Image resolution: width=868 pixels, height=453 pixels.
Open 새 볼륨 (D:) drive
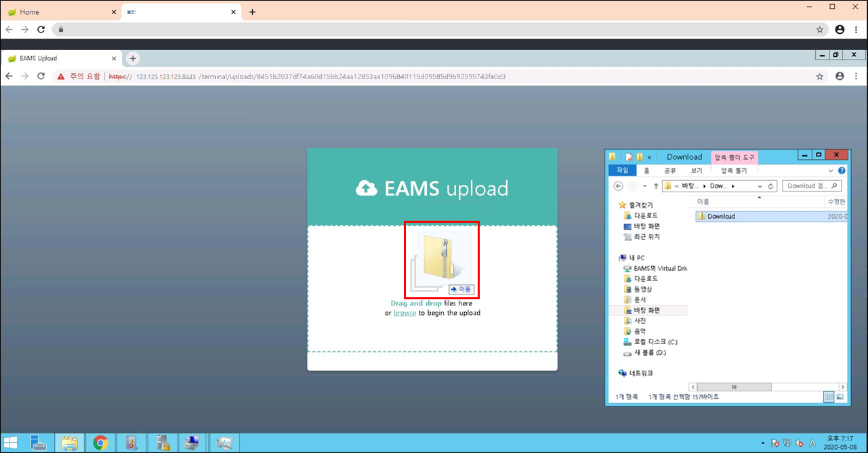point(644,353)
